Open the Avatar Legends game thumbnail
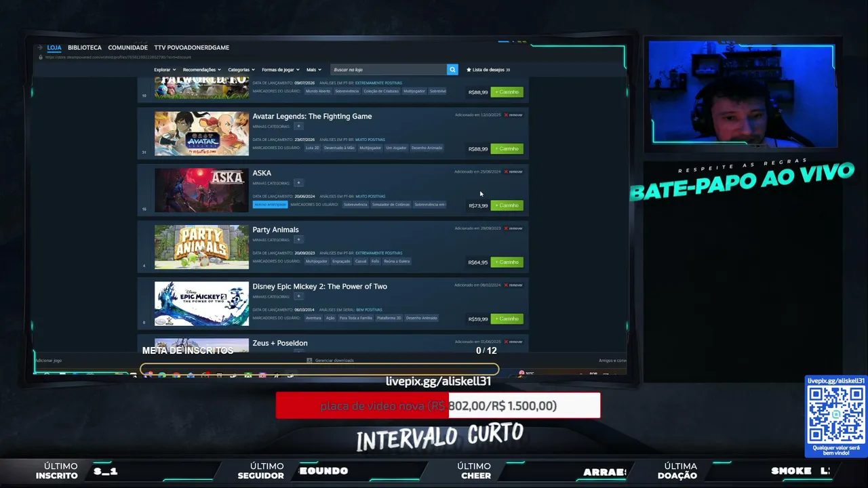The height and width of the screenshot is (488, 868). pos(201,134)
